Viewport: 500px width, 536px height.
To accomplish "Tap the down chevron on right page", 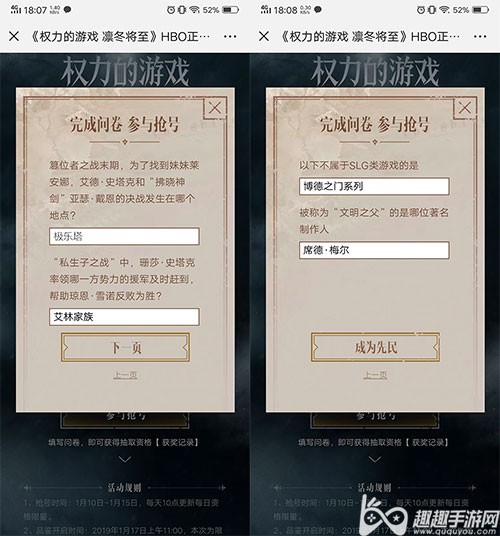I will coord(375,459).
